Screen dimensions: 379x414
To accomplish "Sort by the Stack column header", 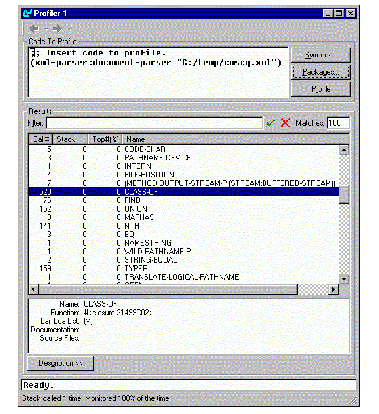I will (x=70, y=139).
